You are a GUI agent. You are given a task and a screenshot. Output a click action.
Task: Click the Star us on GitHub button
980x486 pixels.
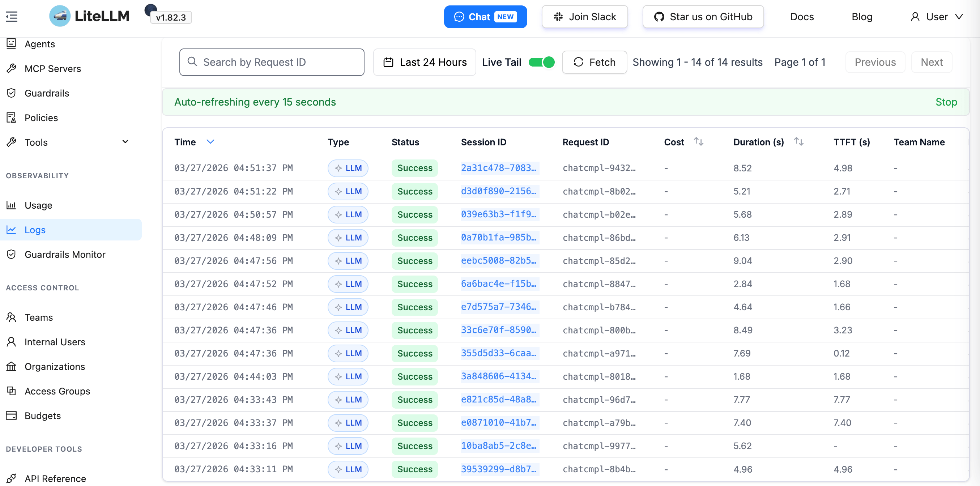coord(703,17)
